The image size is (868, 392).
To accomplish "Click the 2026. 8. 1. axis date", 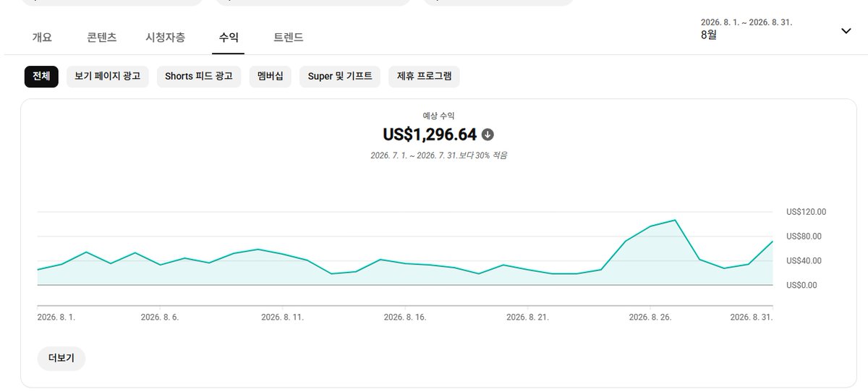I will [x=56, y=317].
